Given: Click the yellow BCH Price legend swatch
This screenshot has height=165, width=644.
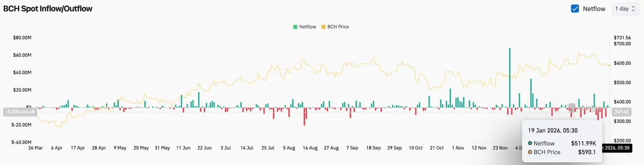Looking at the screenshot, I should 323,27.
